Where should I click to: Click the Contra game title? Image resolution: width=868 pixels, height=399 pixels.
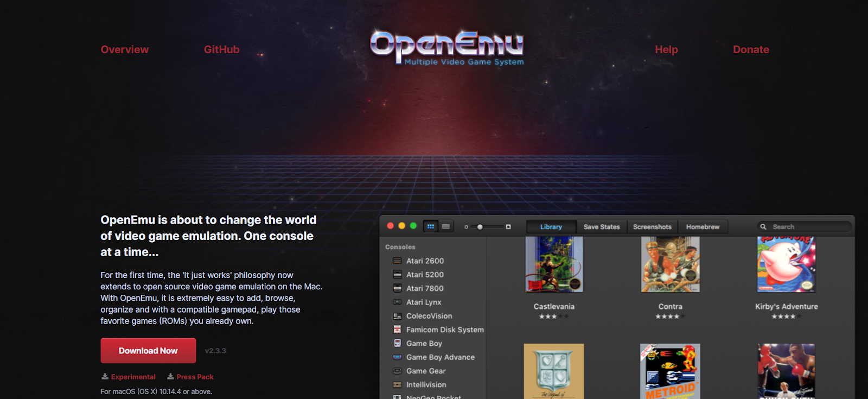(x=671, y=307)
